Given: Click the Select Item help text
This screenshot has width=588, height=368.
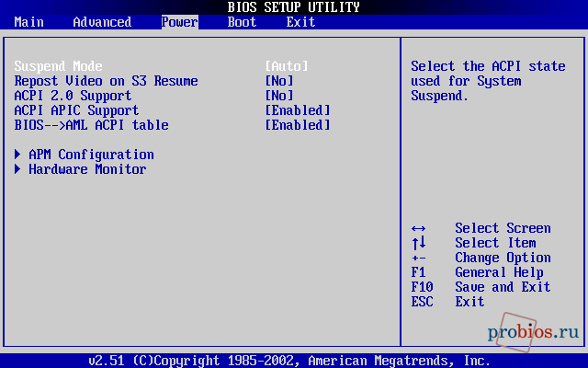Looking at the screenshot, I should coord(495,243).
